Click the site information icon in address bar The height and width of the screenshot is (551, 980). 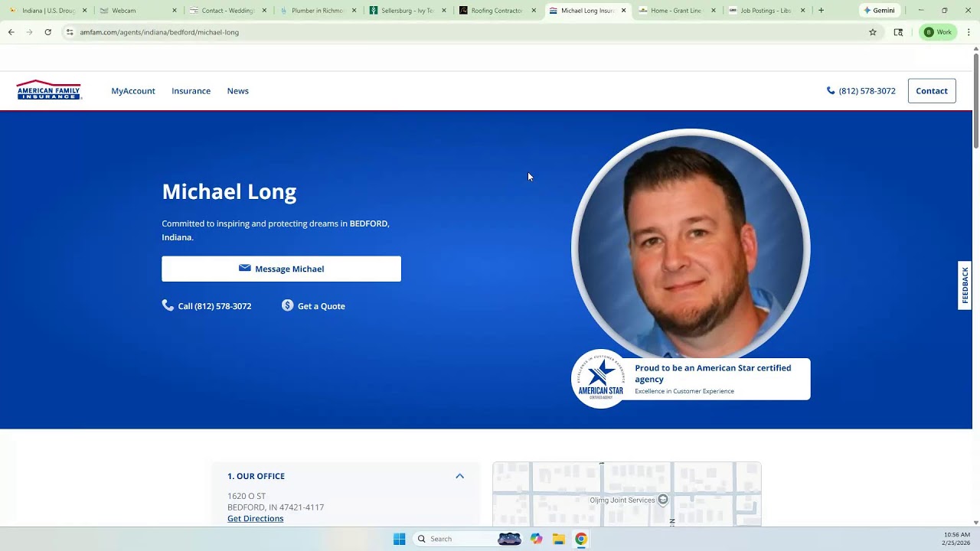(x=70, y=32)
